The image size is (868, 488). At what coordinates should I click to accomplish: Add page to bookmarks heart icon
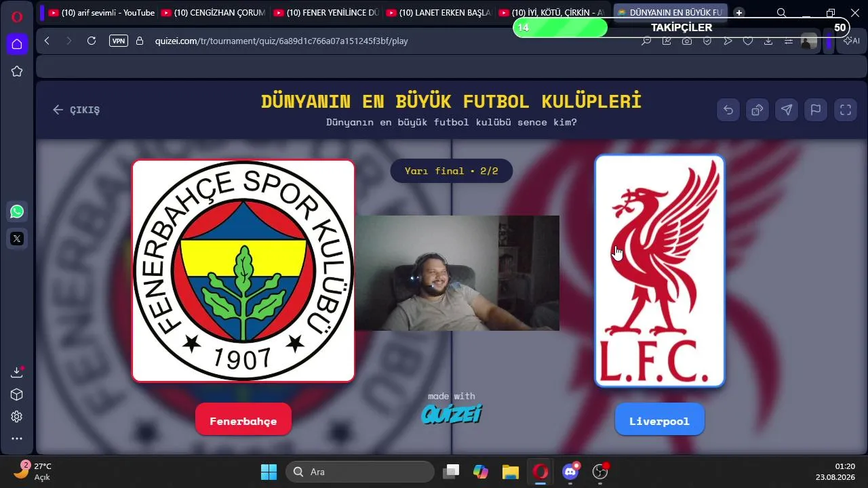[748, 41]
